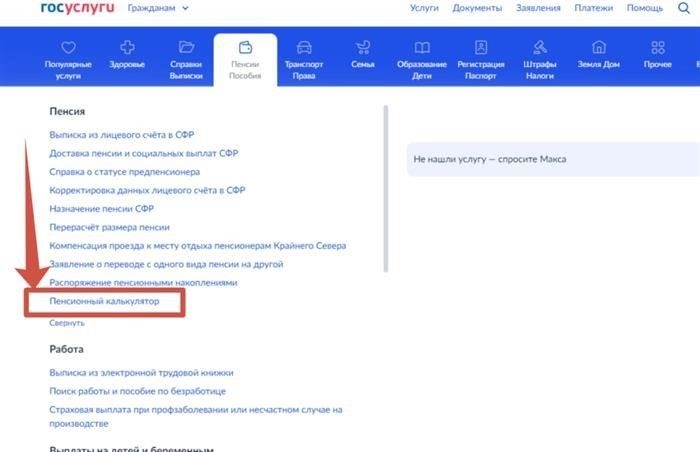Open the Штрафы Налоги gavel icon
Viewport: 700px width, 452px height.
[x=540, y=47]
